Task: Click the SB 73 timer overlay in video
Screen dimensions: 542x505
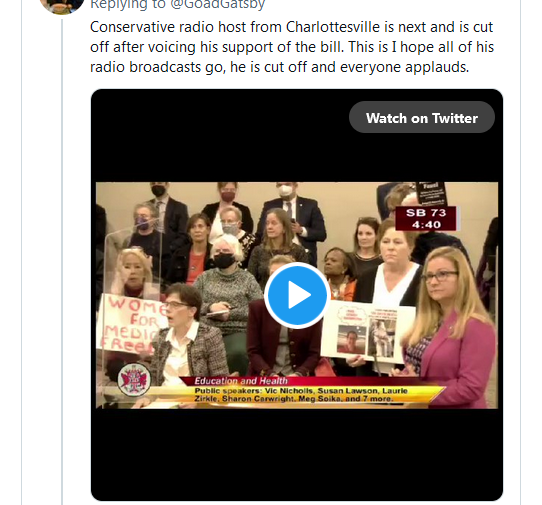Action: pyautogui.click(x=426, y=218)
